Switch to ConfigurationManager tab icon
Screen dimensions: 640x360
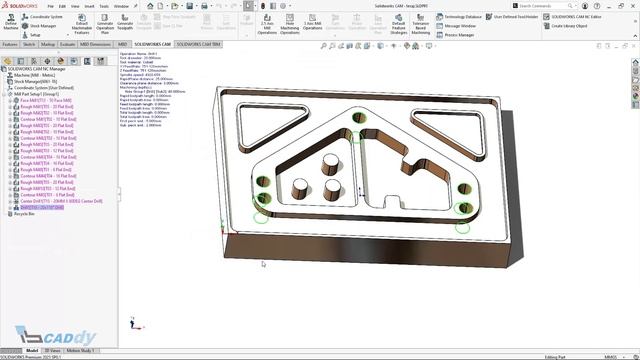pyautogui.click(x=34, y=61)
